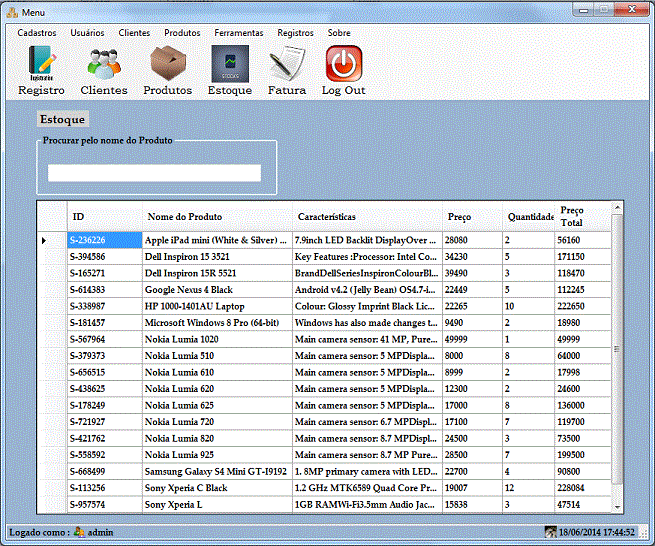Select the cell Nokia Lumia 620

(217, 389)
